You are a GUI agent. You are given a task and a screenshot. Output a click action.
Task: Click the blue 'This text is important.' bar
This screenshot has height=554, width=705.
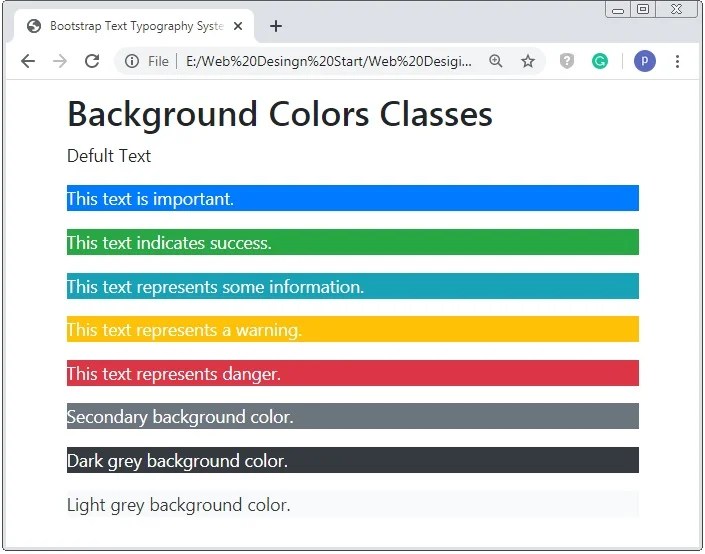coord(352,198)
